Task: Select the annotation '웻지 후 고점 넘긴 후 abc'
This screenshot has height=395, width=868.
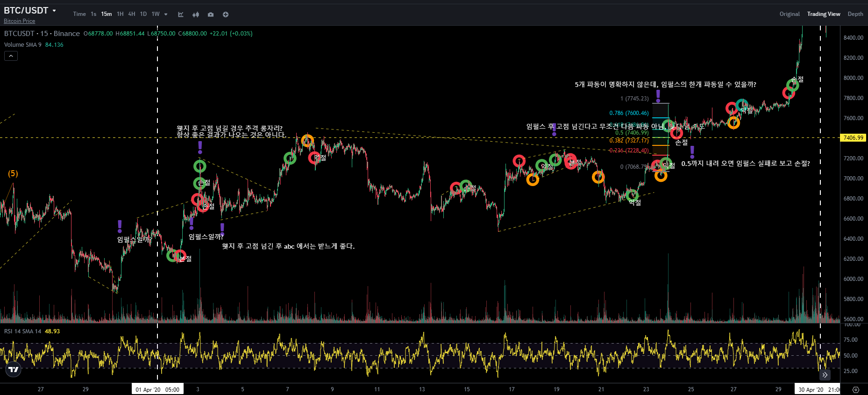Action: click(288, 246)
